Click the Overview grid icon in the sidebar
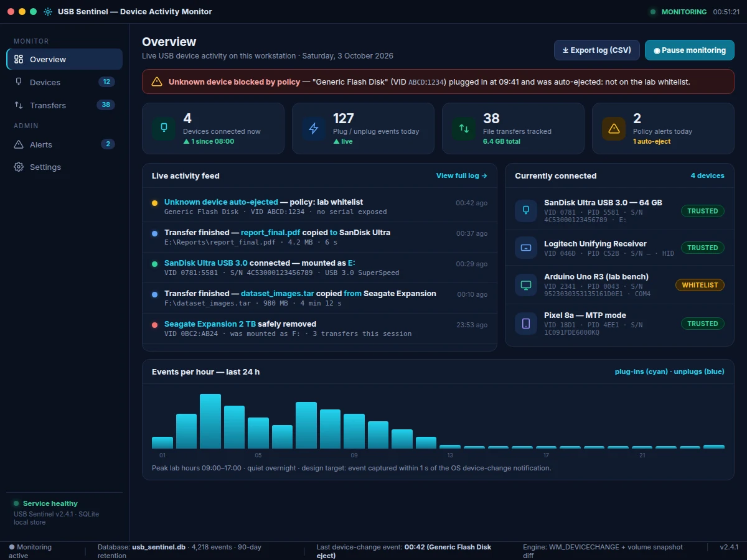The width and height of the screenshot is (747, 560). point(19,59)
